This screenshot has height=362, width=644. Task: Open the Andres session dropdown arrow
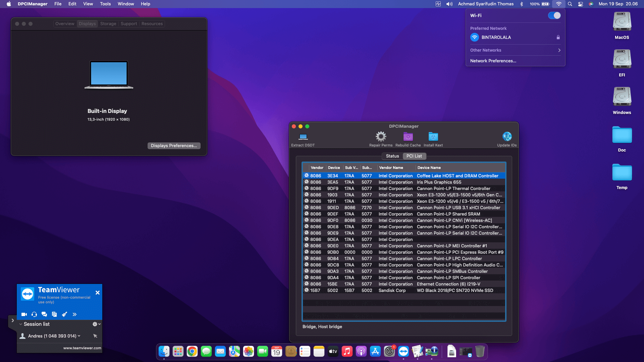79,336
